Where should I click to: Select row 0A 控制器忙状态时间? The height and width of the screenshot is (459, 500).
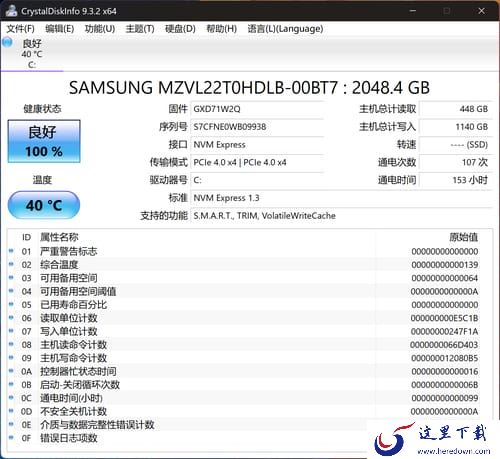pyautogui.click(x=250, y=371)
